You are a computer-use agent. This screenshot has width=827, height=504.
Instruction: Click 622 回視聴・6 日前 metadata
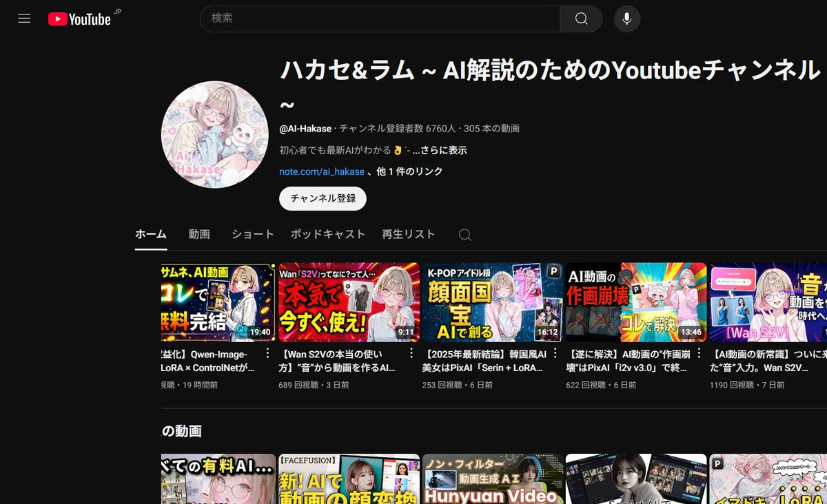click(601, 385)
